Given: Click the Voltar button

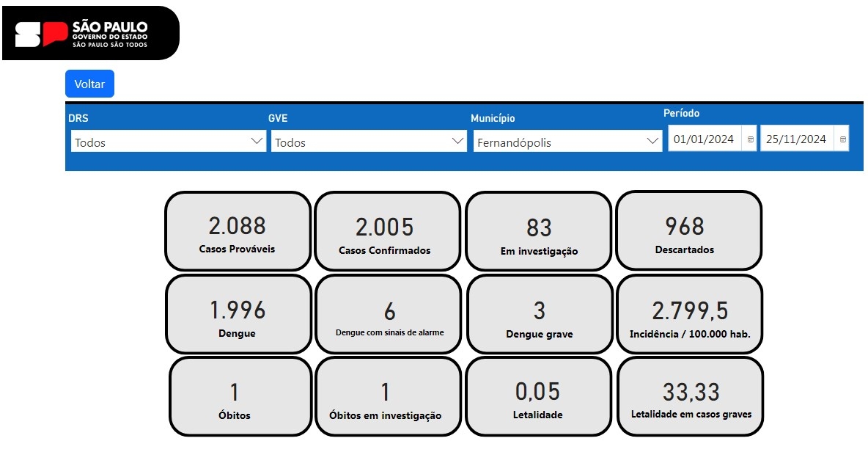Looking at the screenshot, I should pos(89,84).
